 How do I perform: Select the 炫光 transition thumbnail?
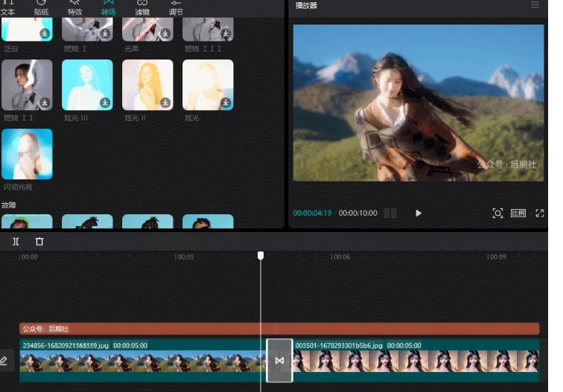tap(208, 85)
